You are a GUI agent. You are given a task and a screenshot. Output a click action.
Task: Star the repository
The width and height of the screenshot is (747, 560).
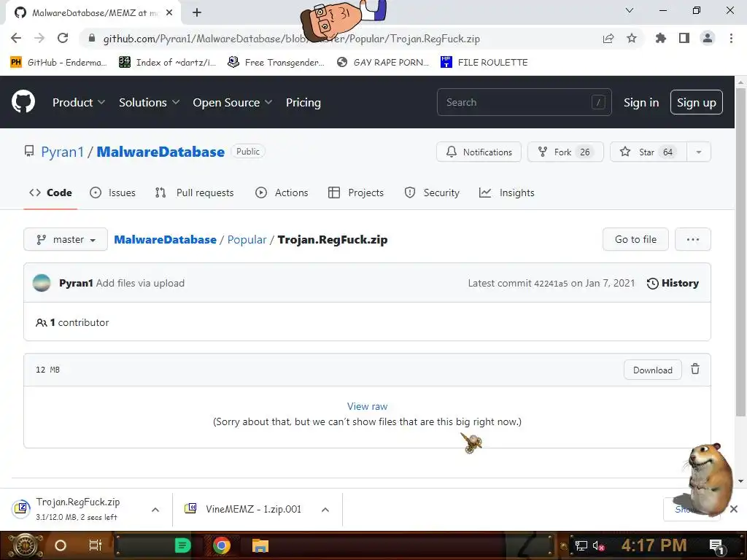[x=649, y=152]
